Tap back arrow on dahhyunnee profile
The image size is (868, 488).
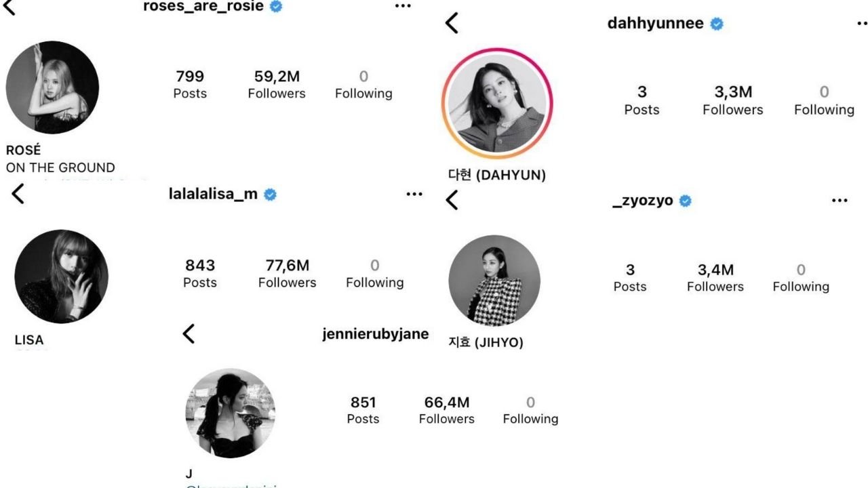(x=452, y=23)
